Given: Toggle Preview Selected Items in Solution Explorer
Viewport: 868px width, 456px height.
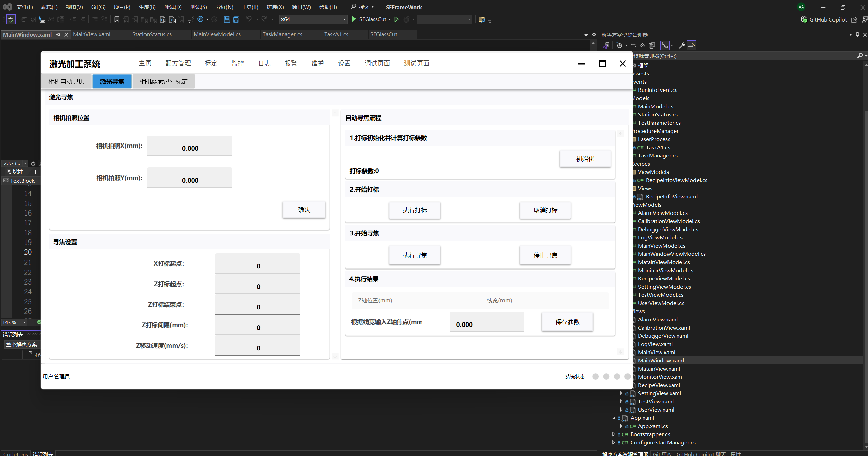Looking at the screenshot, I should (x=691, y=45).
